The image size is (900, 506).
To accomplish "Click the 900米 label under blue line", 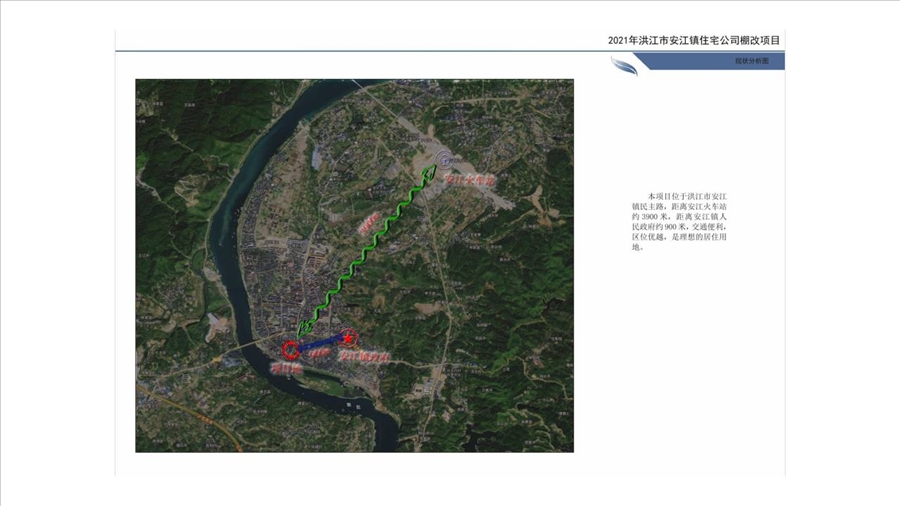I will [x=319, y=355].
